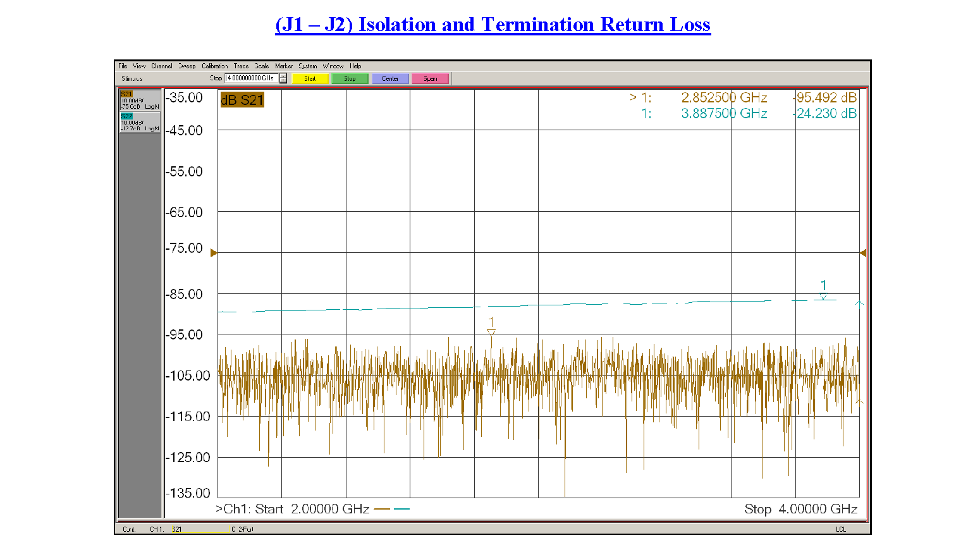Select the S22 trace status box

tap(140, 123)
